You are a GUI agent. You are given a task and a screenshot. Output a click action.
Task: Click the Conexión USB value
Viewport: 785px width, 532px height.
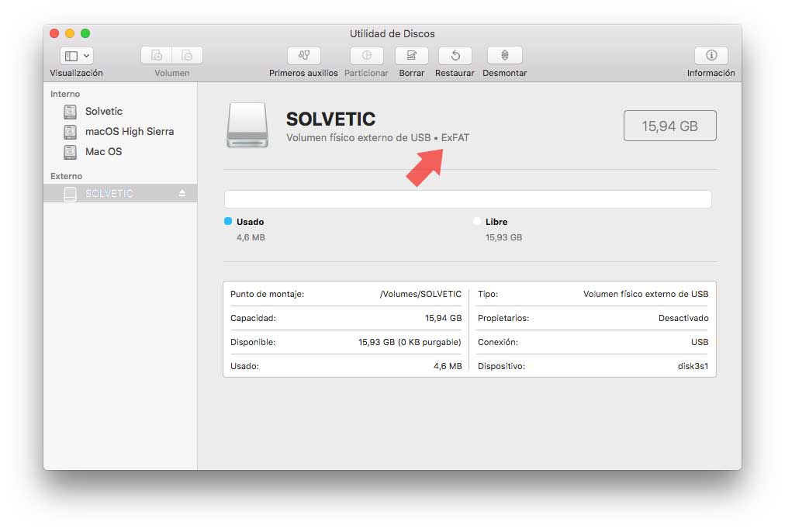700,342
